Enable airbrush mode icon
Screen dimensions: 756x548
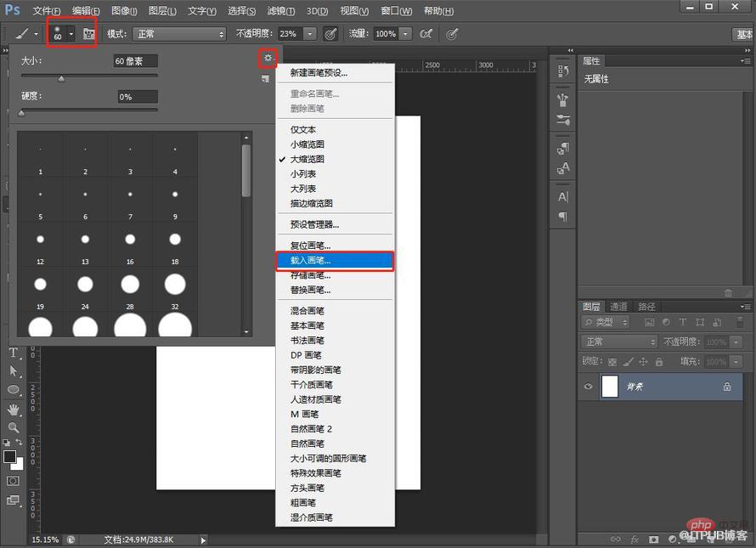coord(426,34)
